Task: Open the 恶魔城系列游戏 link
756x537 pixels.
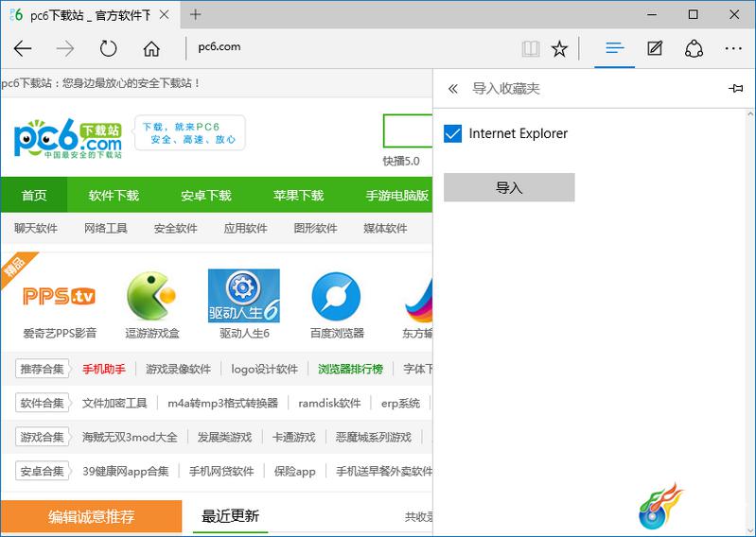Action: (374, 437)
